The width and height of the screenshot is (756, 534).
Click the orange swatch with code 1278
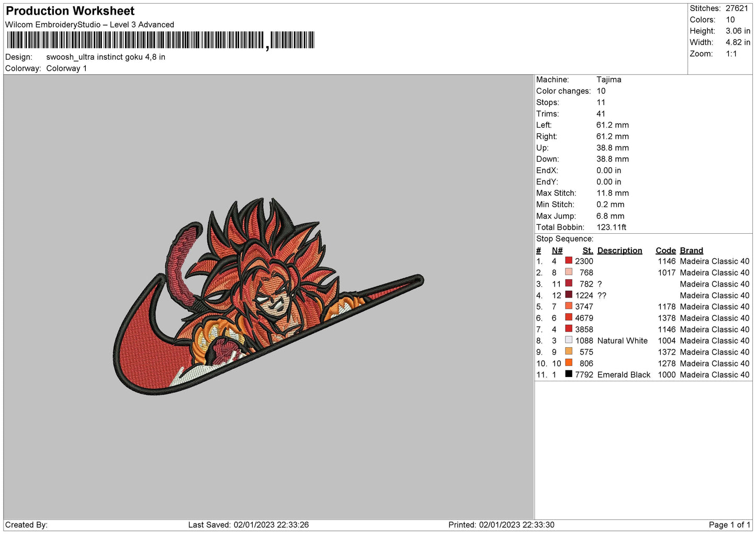pos(568,362)
